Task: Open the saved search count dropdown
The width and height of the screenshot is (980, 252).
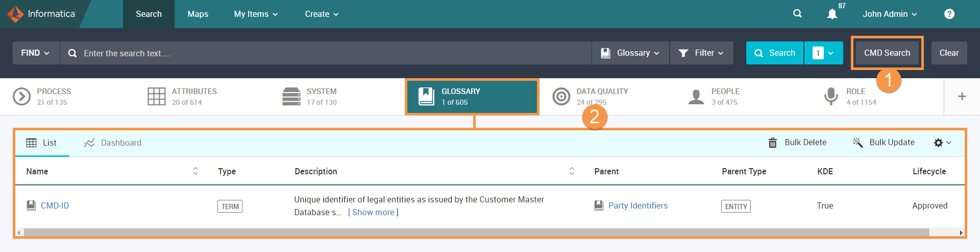Action: tap(824, 53)
